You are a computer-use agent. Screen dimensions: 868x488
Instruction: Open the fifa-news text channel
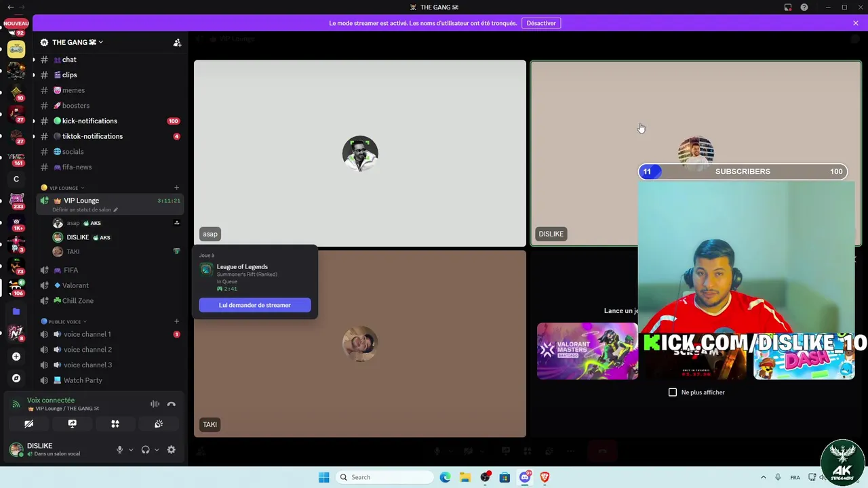110,167
